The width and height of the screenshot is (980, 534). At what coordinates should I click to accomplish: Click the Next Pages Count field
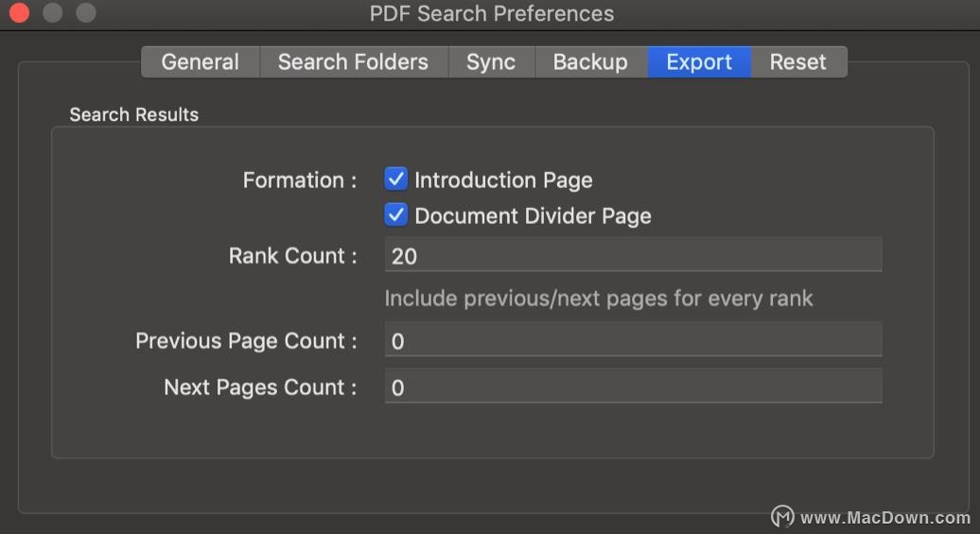click(x=633, y=386)
